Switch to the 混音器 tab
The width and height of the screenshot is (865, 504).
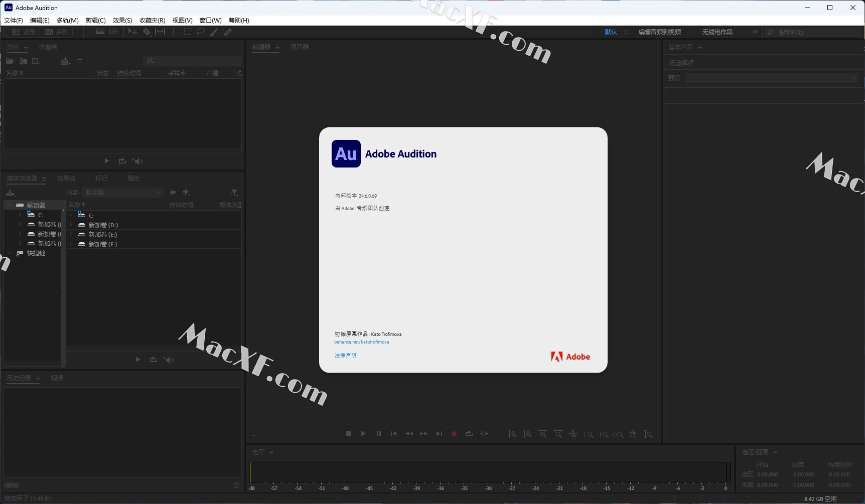click(x=300, y=47)
